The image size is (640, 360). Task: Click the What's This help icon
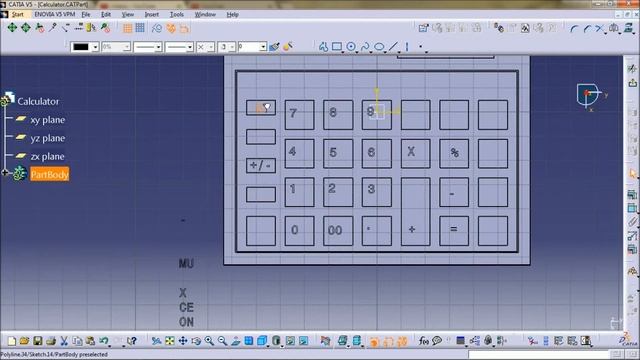[131, 341]
